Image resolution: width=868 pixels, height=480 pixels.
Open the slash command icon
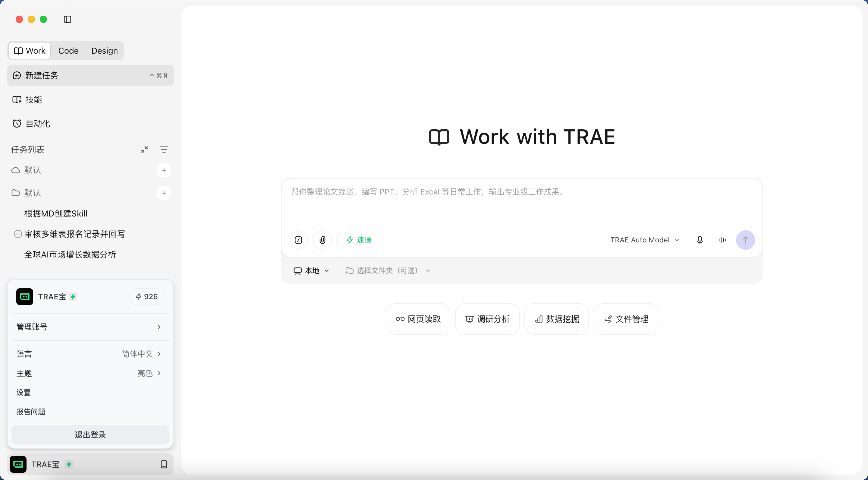298,240
